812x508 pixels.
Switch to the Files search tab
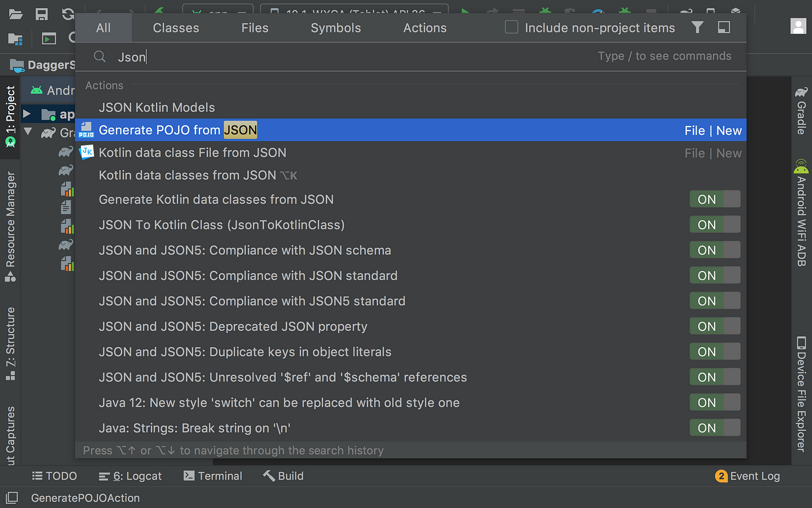click(255, 28)
